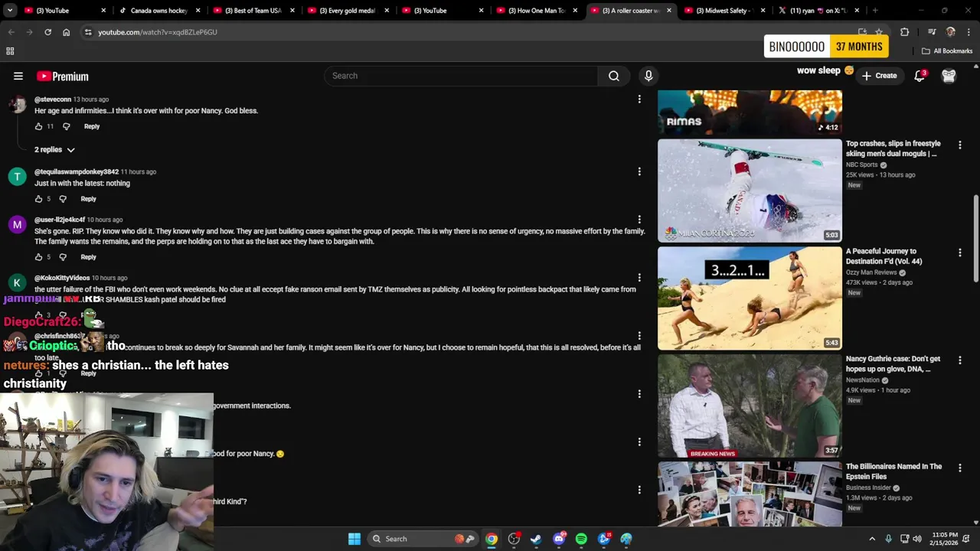980x551 pixels.
Task: Open options menu for @KokoKittyVideos comment
Action: (639, 278)
